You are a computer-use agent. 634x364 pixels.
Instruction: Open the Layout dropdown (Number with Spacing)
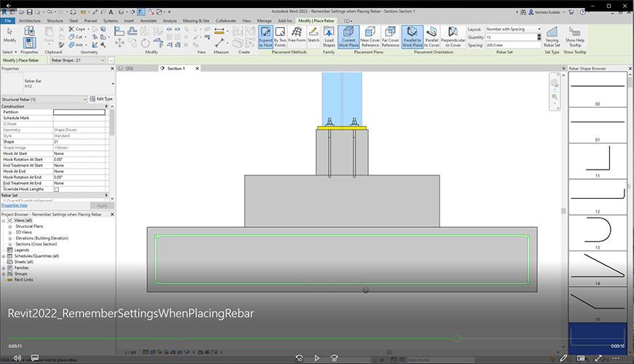pyautogui.click(x=513, y=29)
